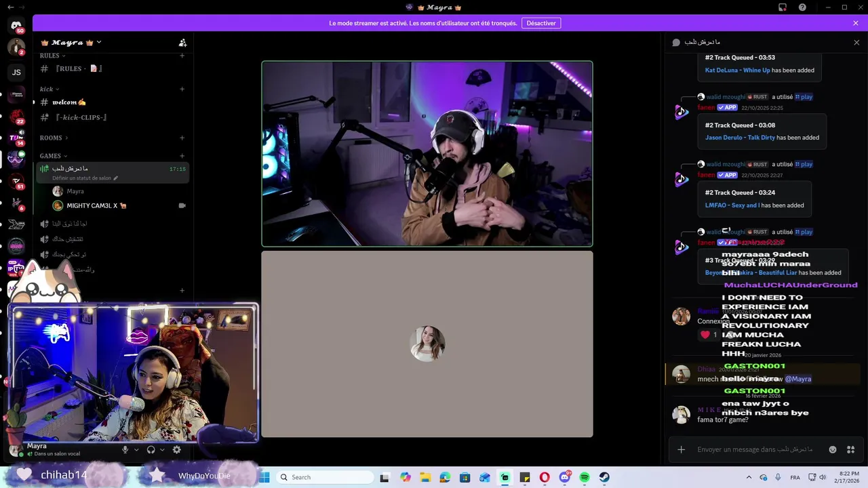The image size is (868, 488).
Task: Show hidden system tray icons
Action: click(x=749, y=477)
